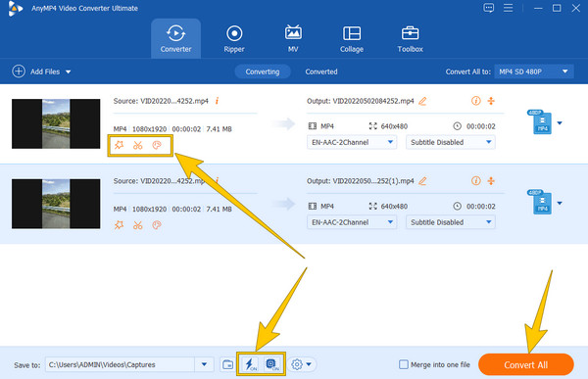
Task: Click first output resolution 640x480
Action: [394, 126]
